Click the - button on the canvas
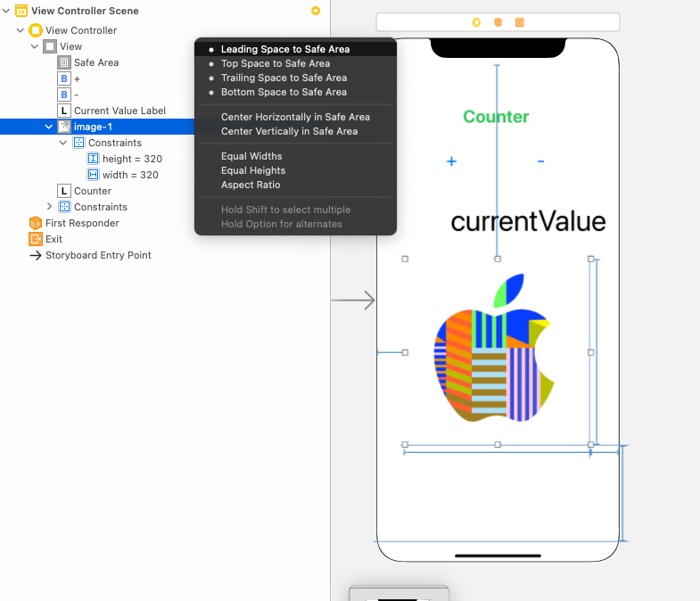 pos(540,161)
